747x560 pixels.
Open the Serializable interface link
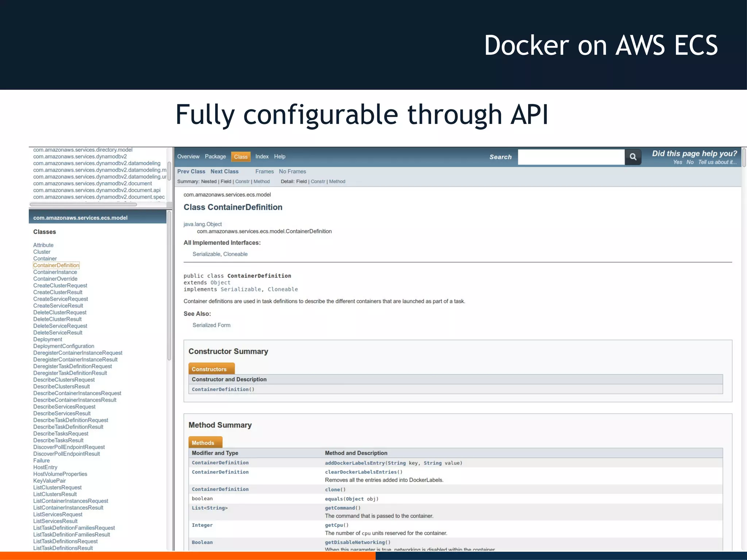[x=206, y=254]
